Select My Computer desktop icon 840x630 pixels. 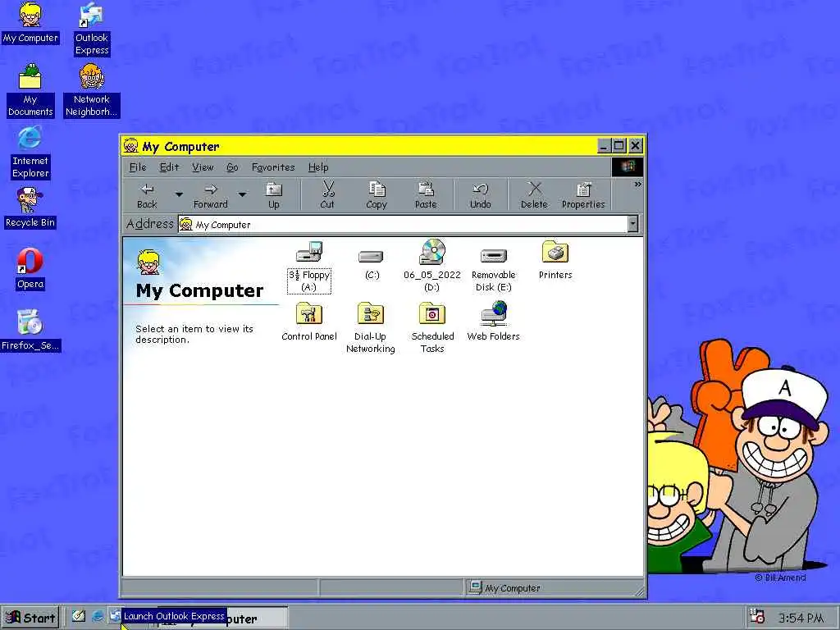coord(30,23)
